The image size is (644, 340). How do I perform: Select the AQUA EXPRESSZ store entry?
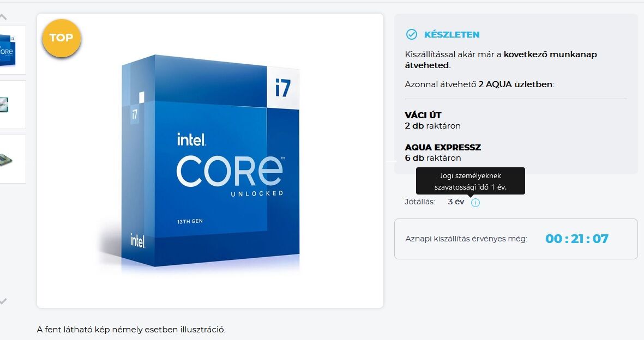[x=443, y=153]
